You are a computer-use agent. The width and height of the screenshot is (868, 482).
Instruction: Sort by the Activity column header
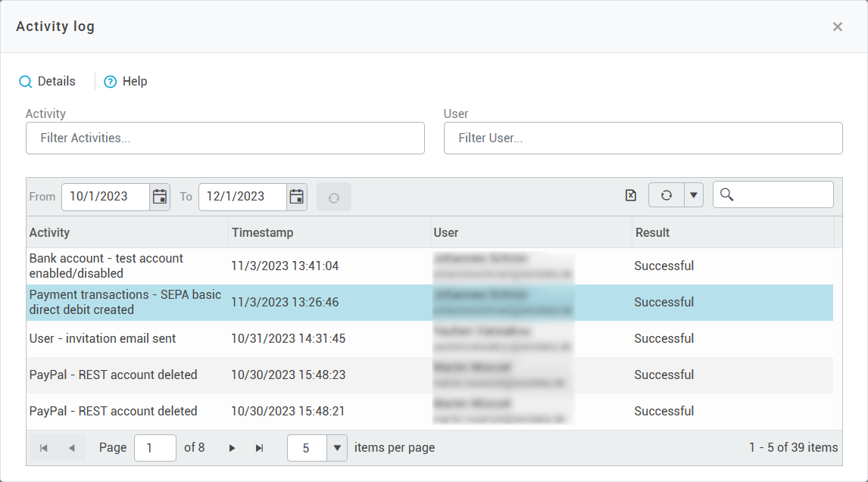(50, 233)
